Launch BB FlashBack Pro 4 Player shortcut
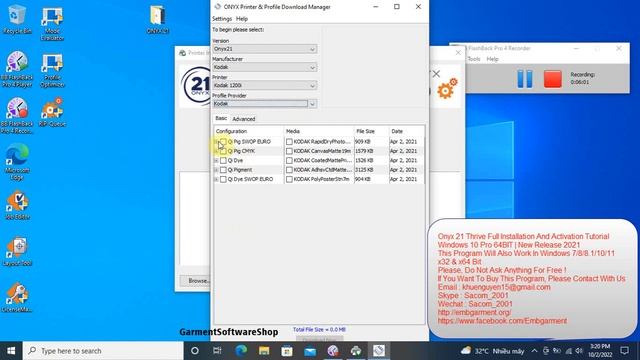 click(x=17, y=69)
